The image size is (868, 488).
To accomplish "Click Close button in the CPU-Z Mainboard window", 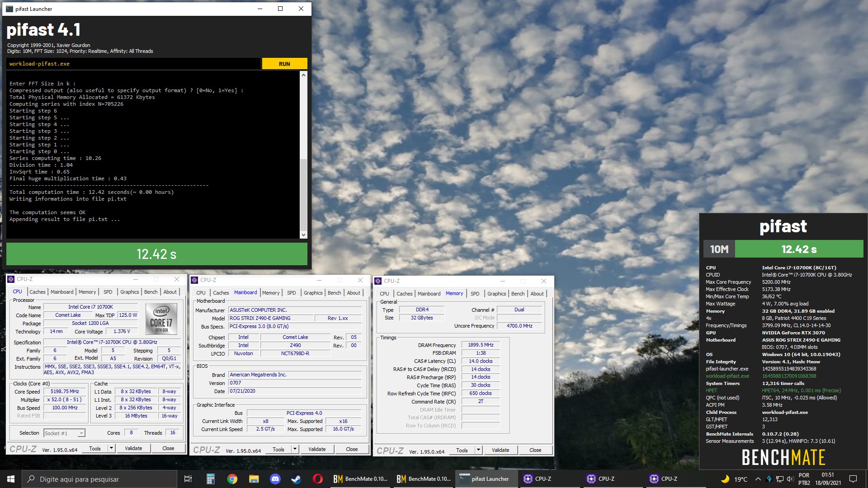I will [352, 449].
